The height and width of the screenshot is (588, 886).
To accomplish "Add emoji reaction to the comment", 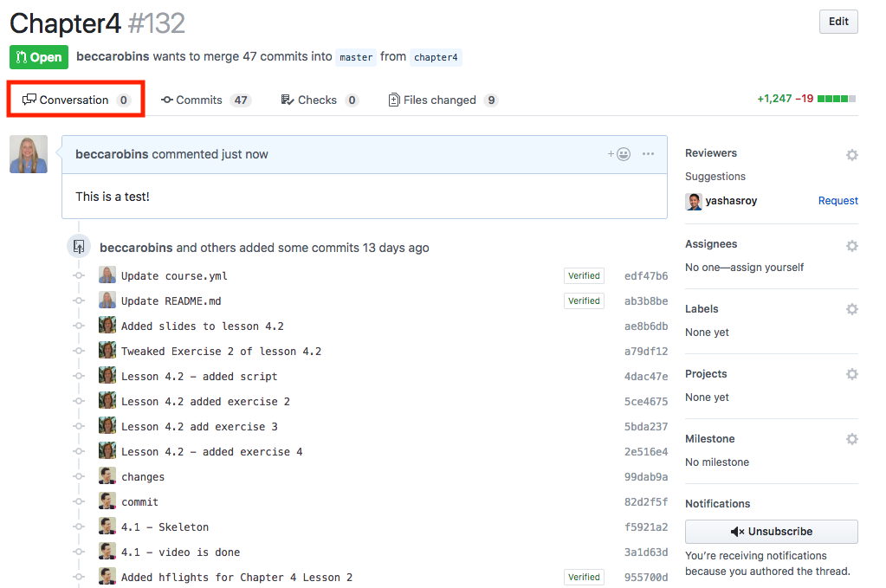I will 619,154.
